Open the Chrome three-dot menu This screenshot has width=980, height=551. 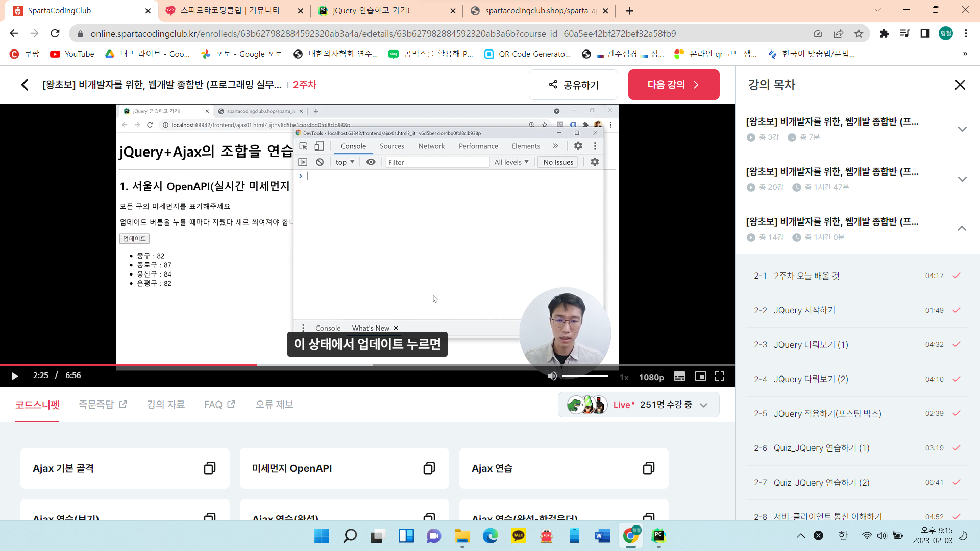point(966,34)
